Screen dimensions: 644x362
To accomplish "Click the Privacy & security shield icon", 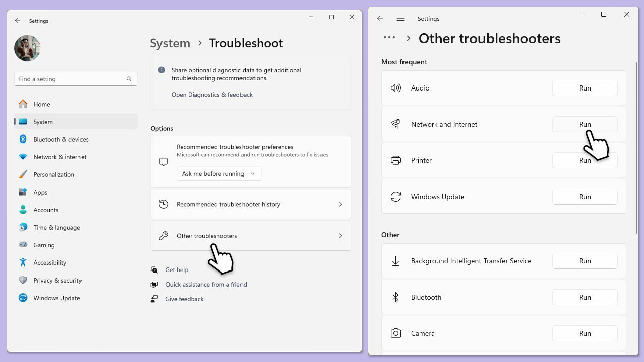I will click(23, 280).
